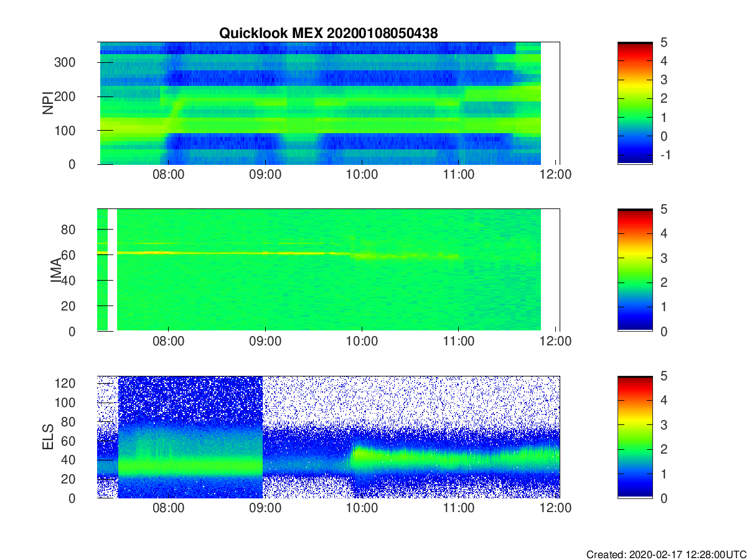Click 08:00 under the ELS panel
Image resolution: width=747 pixels, height=560 pixels.
click(x=168, y=508)
